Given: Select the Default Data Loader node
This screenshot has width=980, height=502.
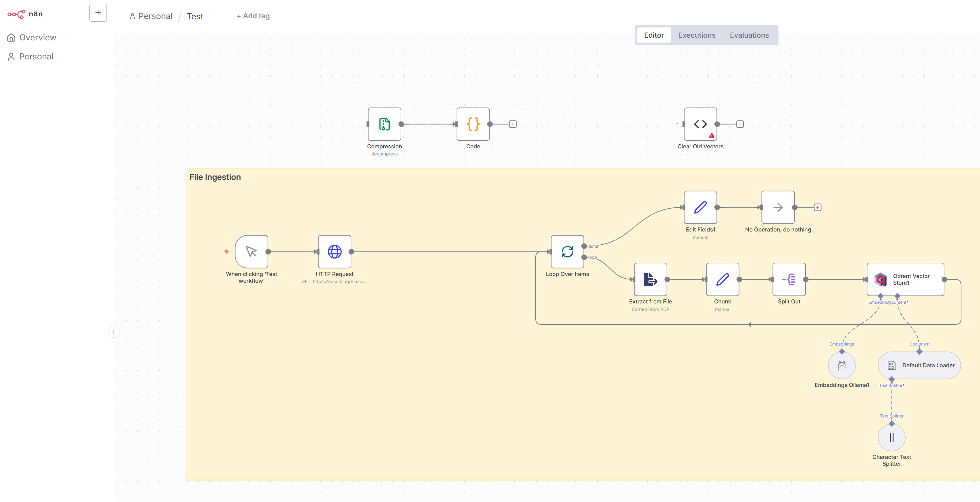Looking at the screenshot, I should pos(919,365).
